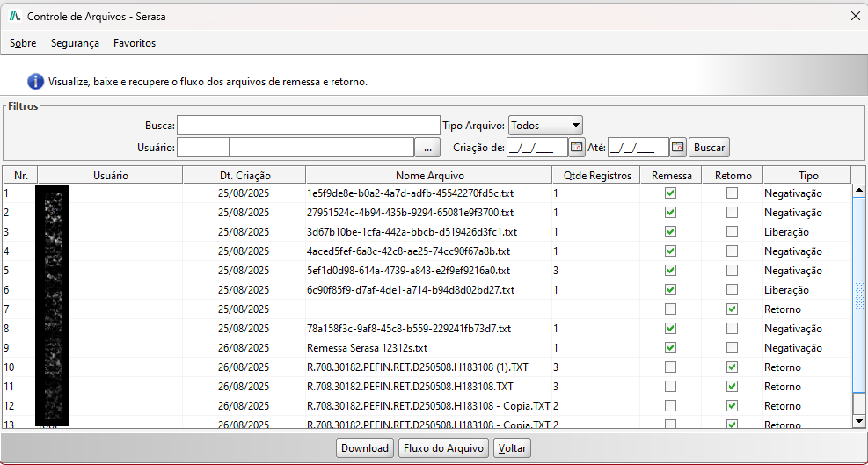Screen dimensions: 868x465
Task: Select file R.708.30182.PEFIN.RET.D250508.H183108.TXT in row 11
Action: coord(410,387)
